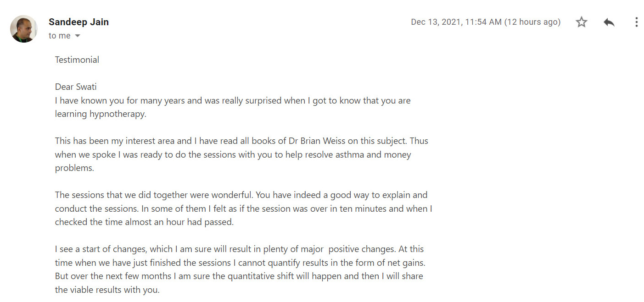
Task: Click the 'Testimonial' heading line
Action: point(77,60)
